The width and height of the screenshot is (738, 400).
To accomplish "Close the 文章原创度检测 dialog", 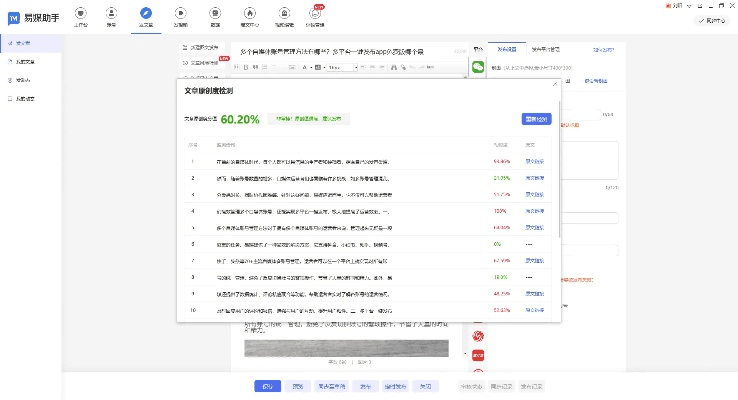I will (554, 85).
